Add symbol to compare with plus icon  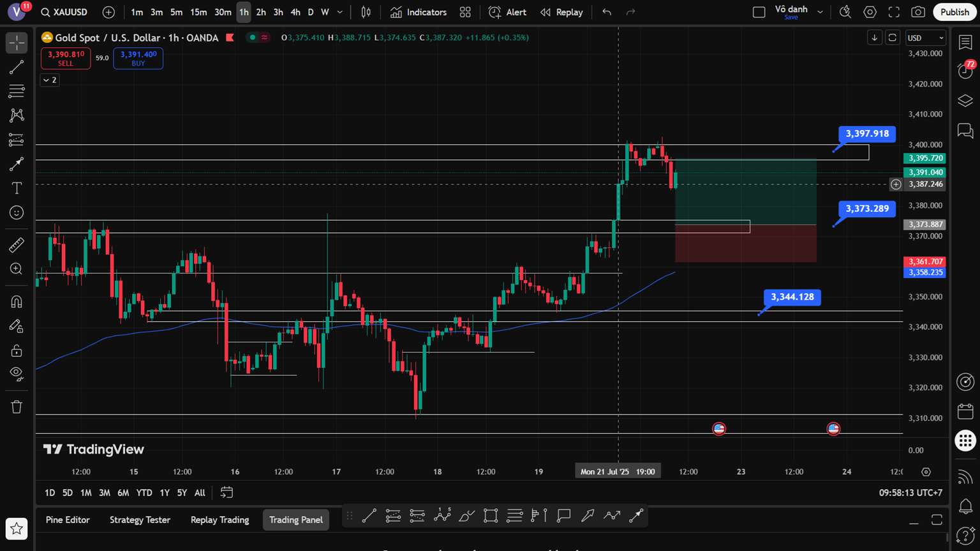click(108, 12)
